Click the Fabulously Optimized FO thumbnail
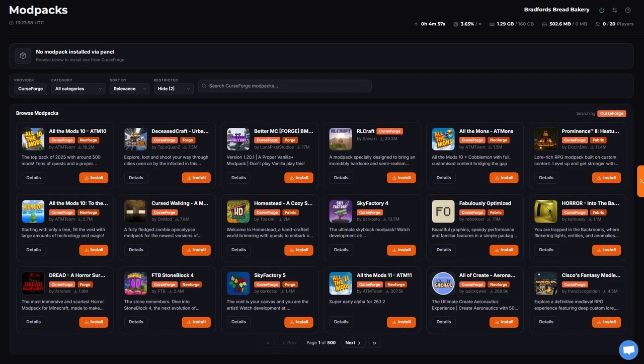Image resolution: width=644 pixels, height=364 pixels. coord(444,211)
